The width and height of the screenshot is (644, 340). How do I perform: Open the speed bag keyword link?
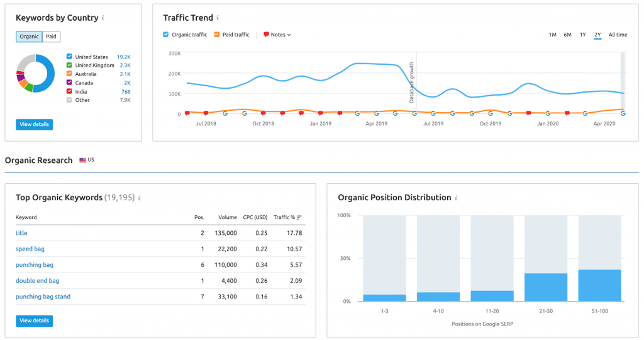(x=29, y=249)
